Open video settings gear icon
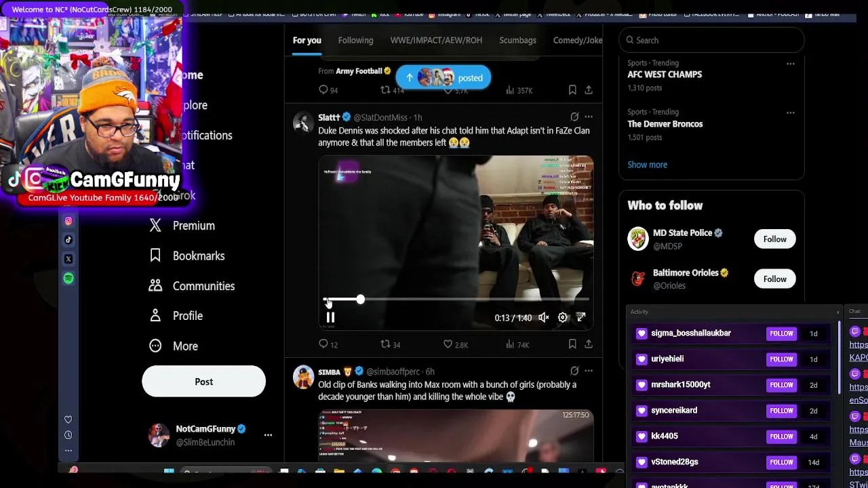The width and height of the screenshot is (868, 488). click(x=563, y=317)
